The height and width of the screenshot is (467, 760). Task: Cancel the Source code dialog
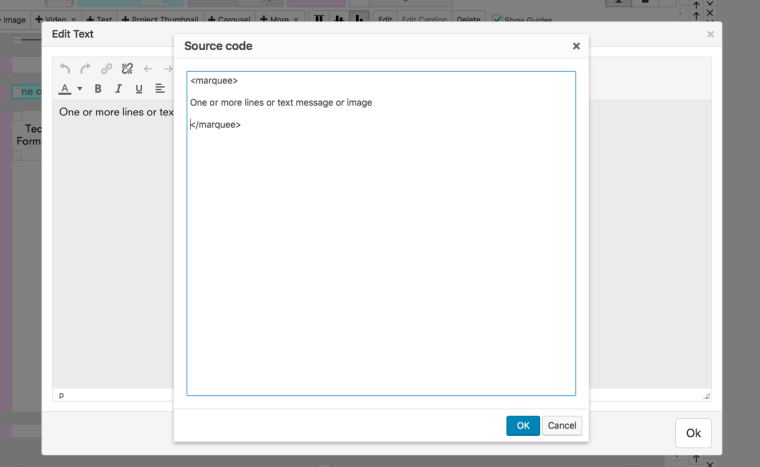561,426
